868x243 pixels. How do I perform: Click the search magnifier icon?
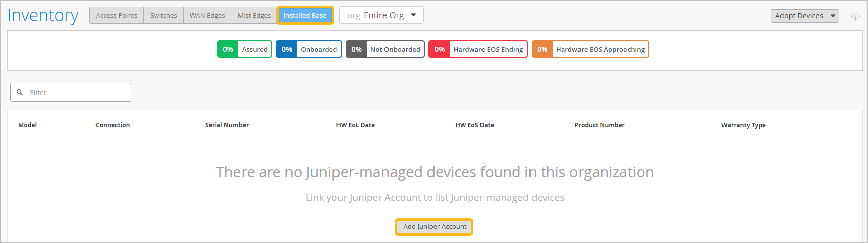pos(20,92)
